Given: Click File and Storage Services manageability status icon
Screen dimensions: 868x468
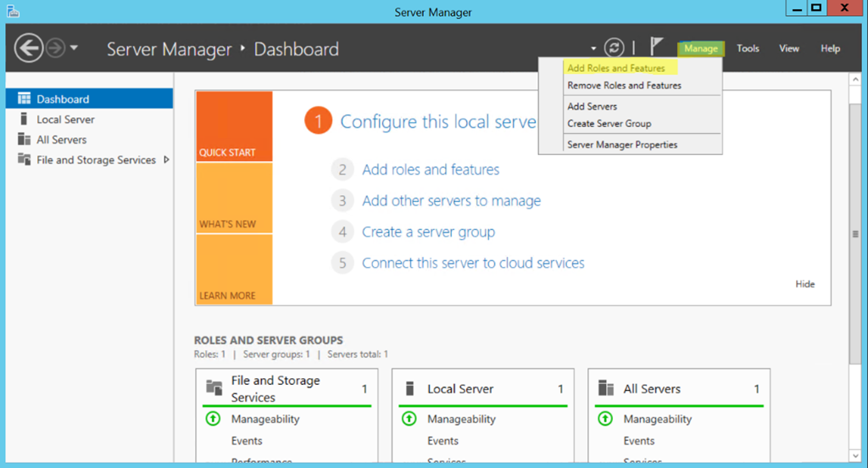Looking at the screenshot, I should coord(213,419).
